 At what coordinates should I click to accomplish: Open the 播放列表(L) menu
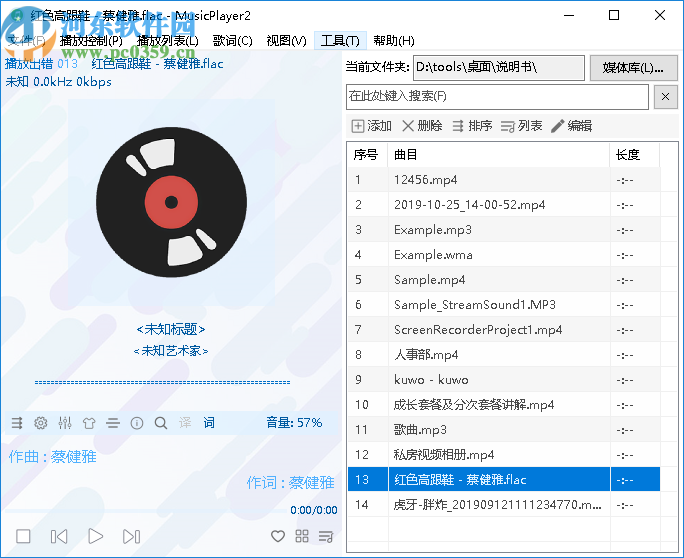coord(168,41)
